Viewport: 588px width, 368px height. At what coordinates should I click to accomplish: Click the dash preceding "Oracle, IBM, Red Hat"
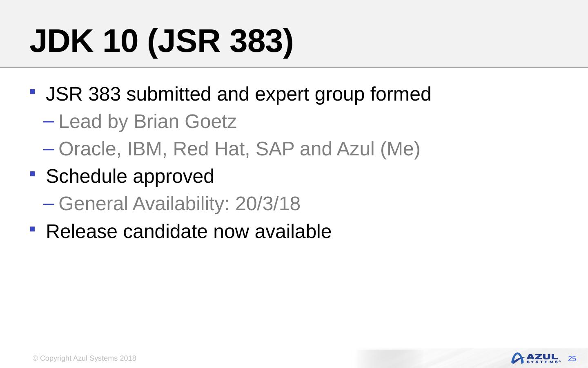pyautogui.click(x=48, y=148)
